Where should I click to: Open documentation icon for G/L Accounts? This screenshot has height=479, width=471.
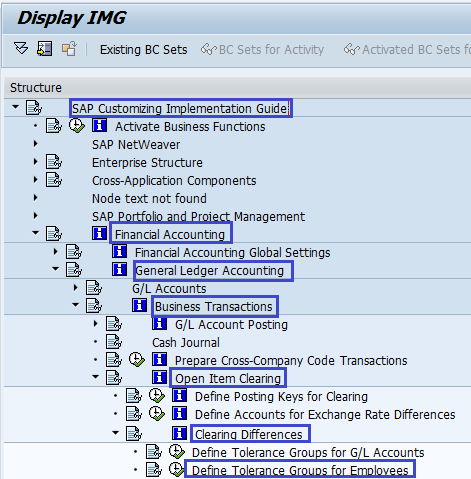coord(94,288)
